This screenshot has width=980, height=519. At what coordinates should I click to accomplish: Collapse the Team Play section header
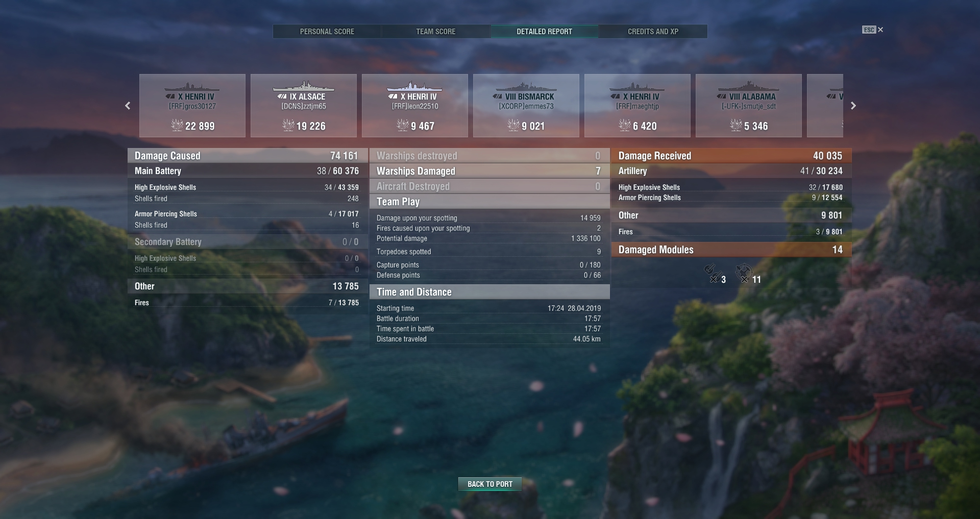[489, 202]
